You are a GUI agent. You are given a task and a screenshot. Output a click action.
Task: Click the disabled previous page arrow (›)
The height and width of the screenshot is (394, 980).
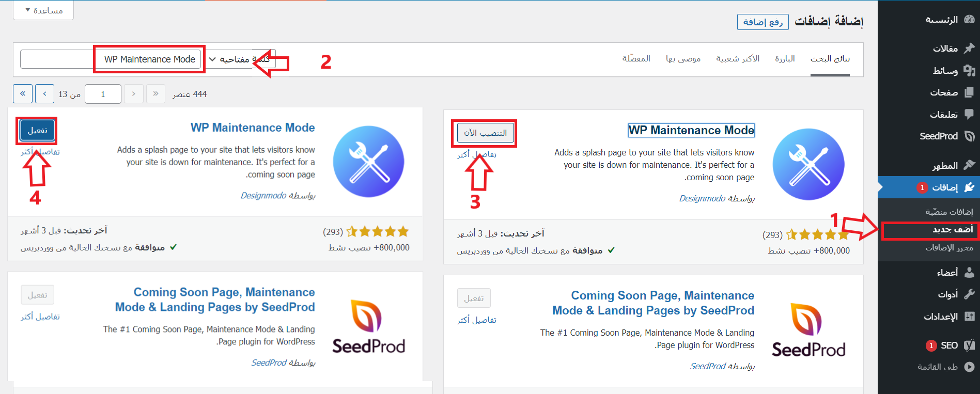(134, 94)
